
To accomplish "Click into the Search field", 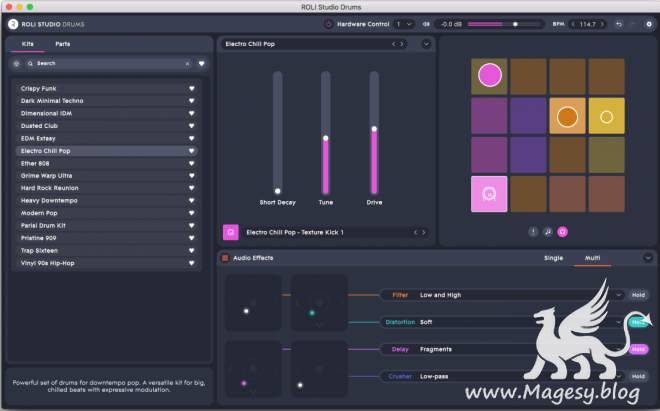I will click(x=107, y=64).
